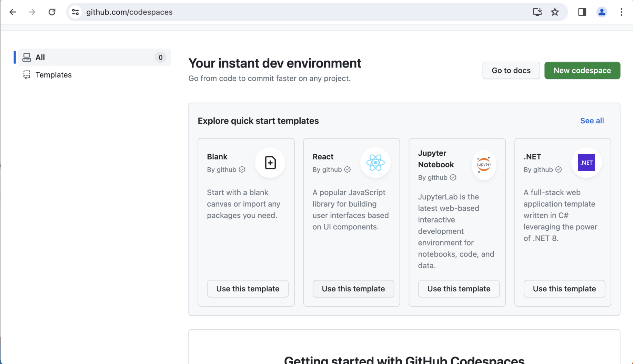Click the Go to docs button

tap(511, 70)
